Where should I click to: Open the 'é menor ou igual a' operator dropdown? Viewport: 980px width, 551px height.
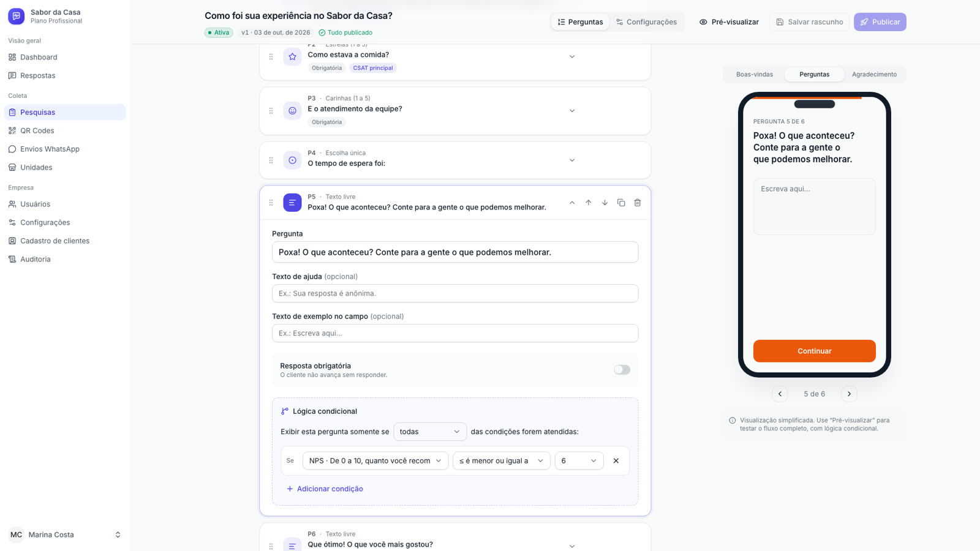point(502,460)
